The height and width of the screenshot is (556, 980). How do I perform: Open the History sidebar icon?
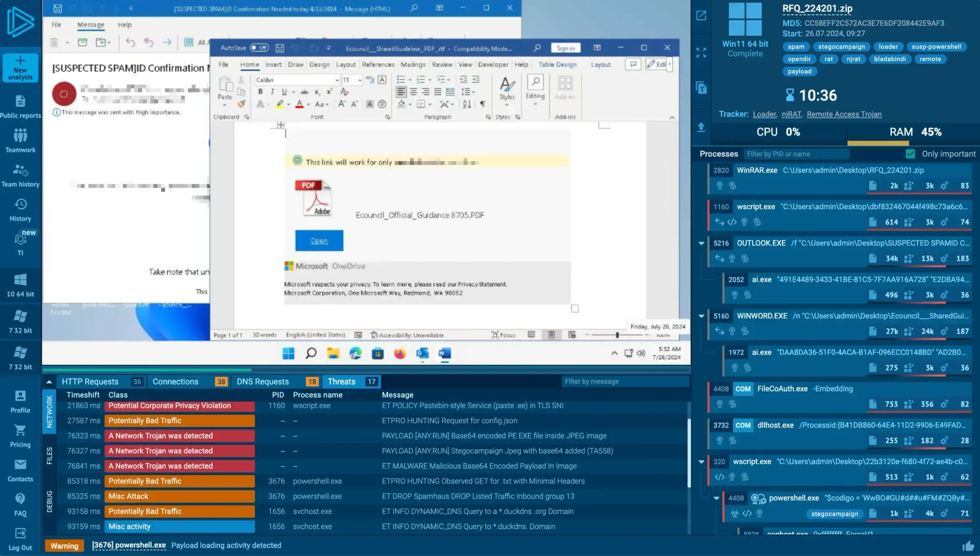(20, 205)
